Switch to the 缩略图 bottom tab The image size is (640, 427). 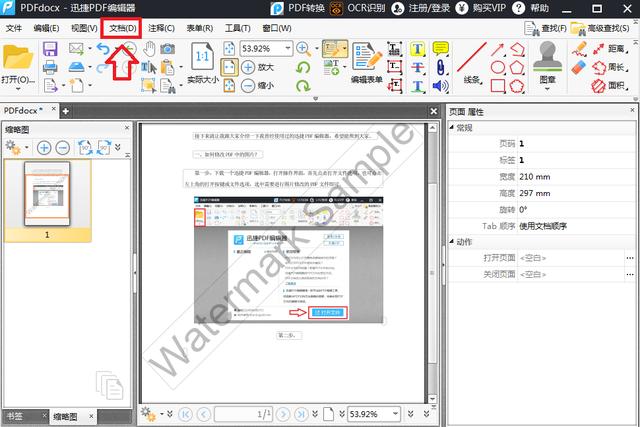pos(65,416)
